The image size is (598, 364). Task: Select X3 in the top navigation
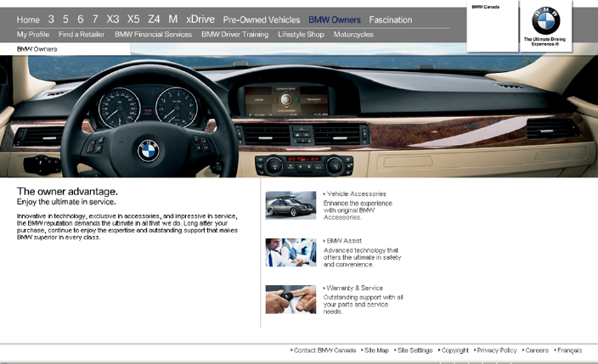[113, 19]
